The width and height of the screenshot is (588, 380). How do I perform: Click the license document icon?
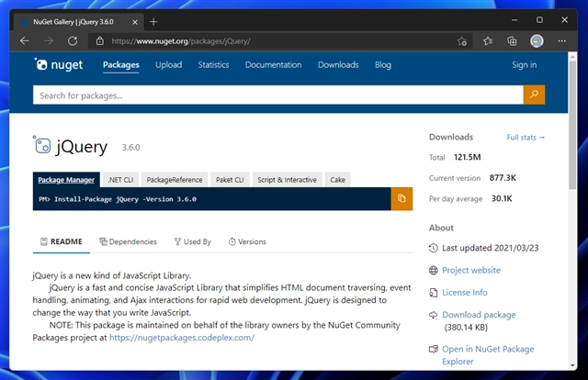(x=433, y=293)
